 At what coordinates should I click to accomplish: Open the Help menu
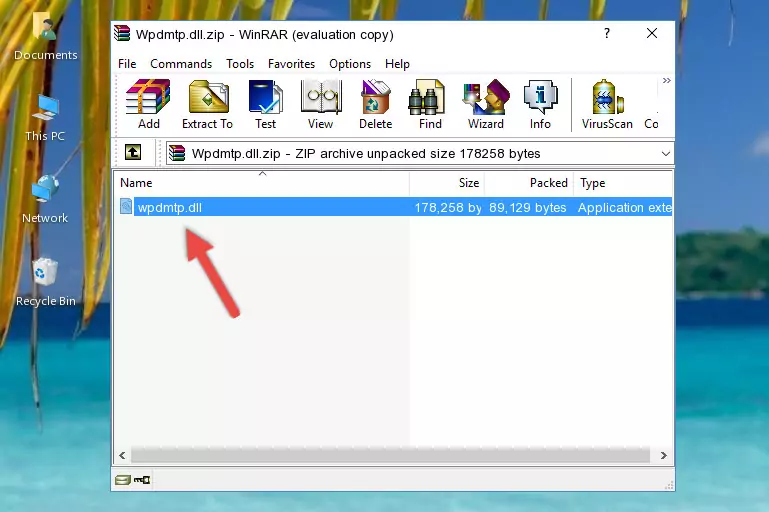click(397, 64)
